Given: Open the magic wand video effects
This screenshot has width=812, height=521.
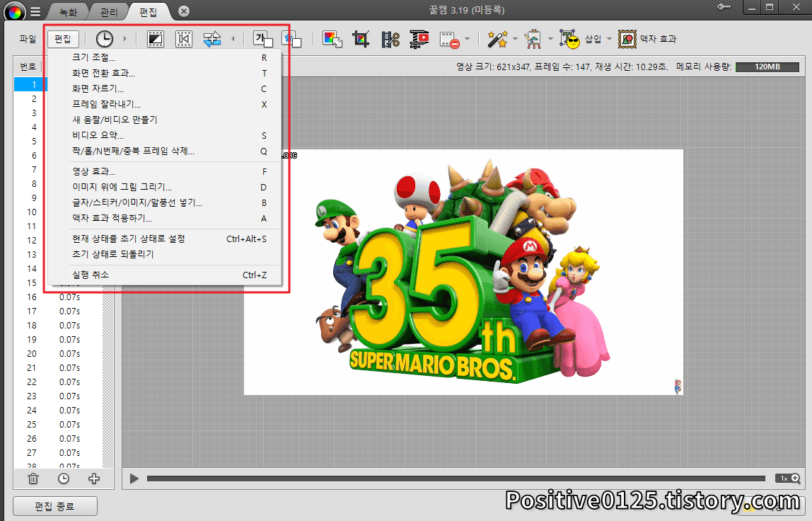Looking at the screenshot, I should pos(497,39).
